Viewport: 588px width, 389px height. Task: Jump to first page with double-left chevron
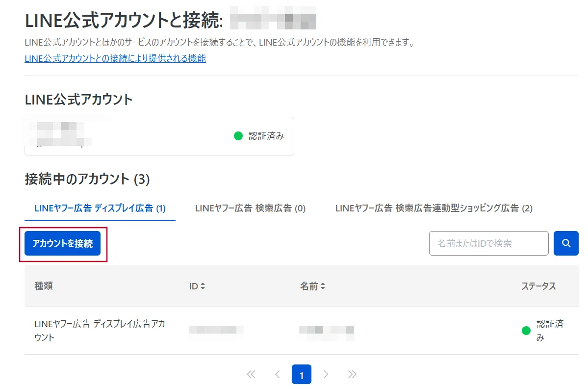[x=251, y=374]
